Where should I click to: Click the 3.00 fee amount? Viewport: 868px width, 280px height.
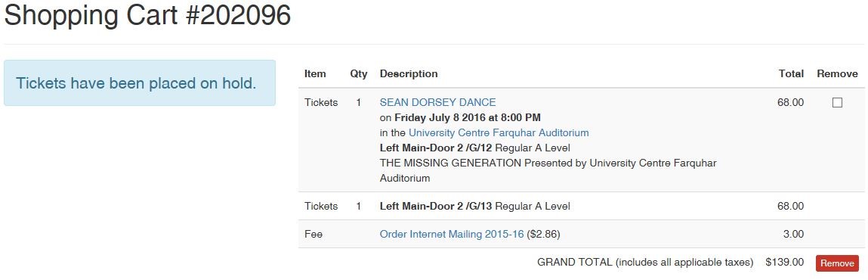793,235
